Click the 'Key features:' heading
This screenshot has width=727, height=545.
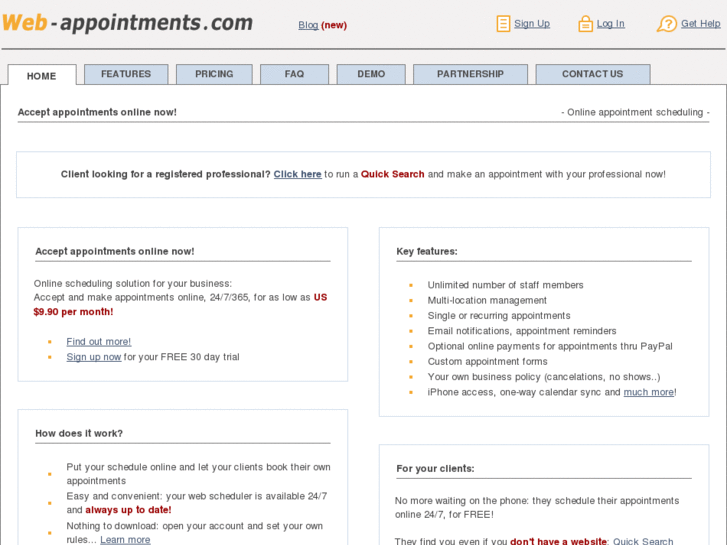tap(427, 251)
